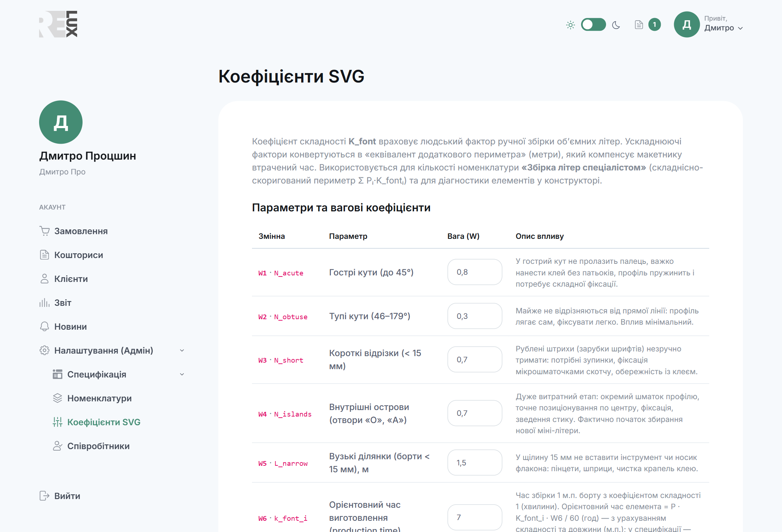Click the Новини bell icon
This screenshot has height=532, width=782.
tap(45, 326)
